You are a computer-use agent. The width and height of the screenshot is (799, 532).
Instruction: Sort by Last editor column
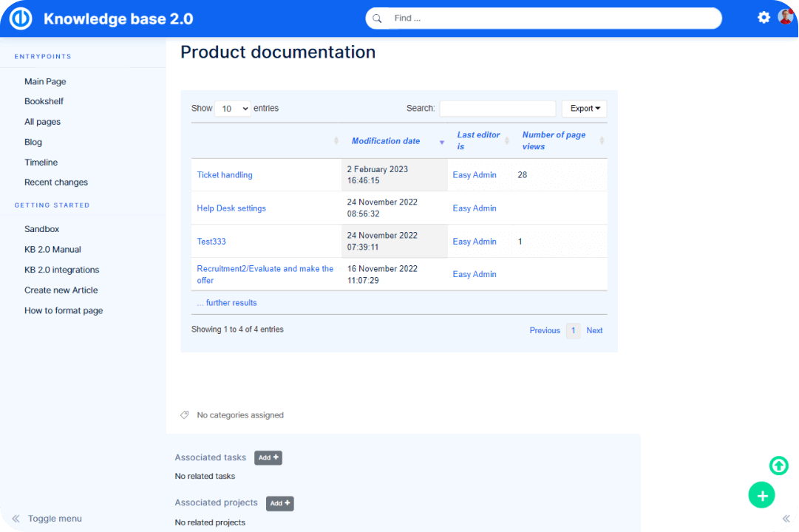click(x=478, y=140)
